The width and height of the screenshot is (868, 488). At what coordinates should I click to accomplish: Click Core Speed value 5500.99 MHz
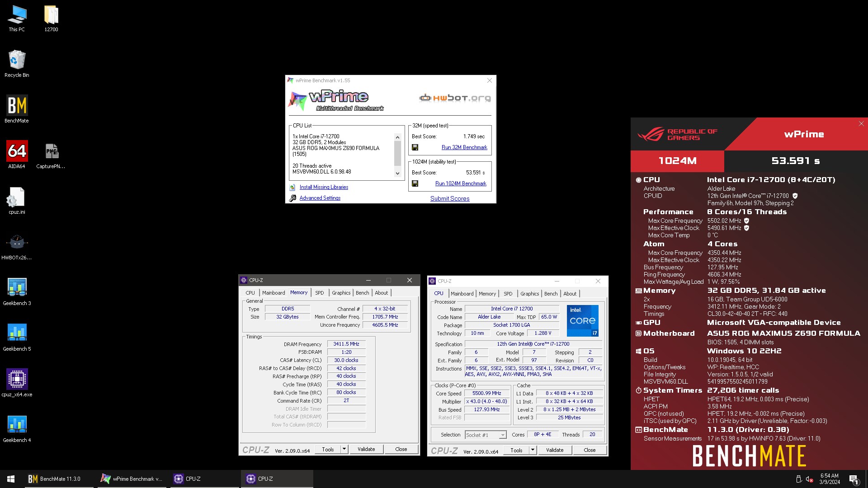(x=487, y=394)
